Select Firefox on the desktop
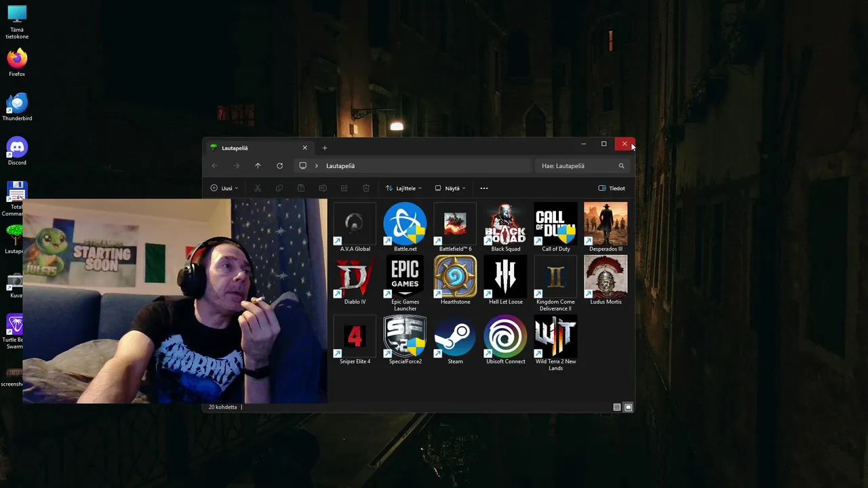Viewport: 868px width, 488px height. click(17, 62)
